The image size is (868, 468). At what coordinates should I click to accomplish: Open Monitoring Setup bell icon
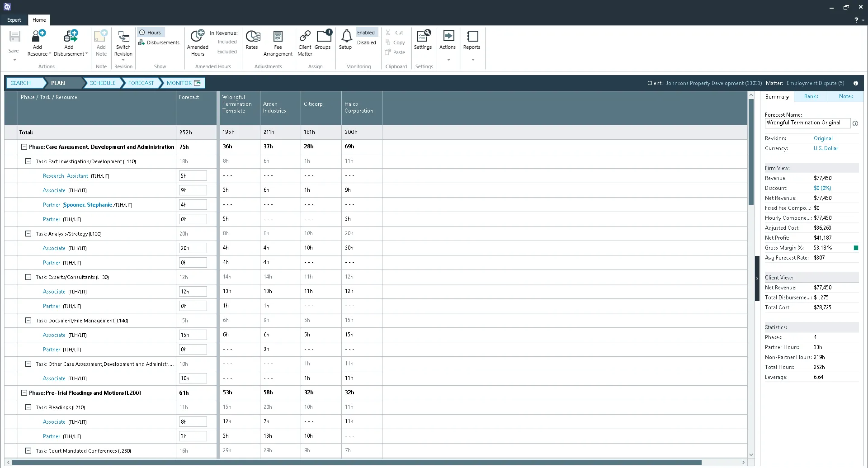[x=346, y=36]
